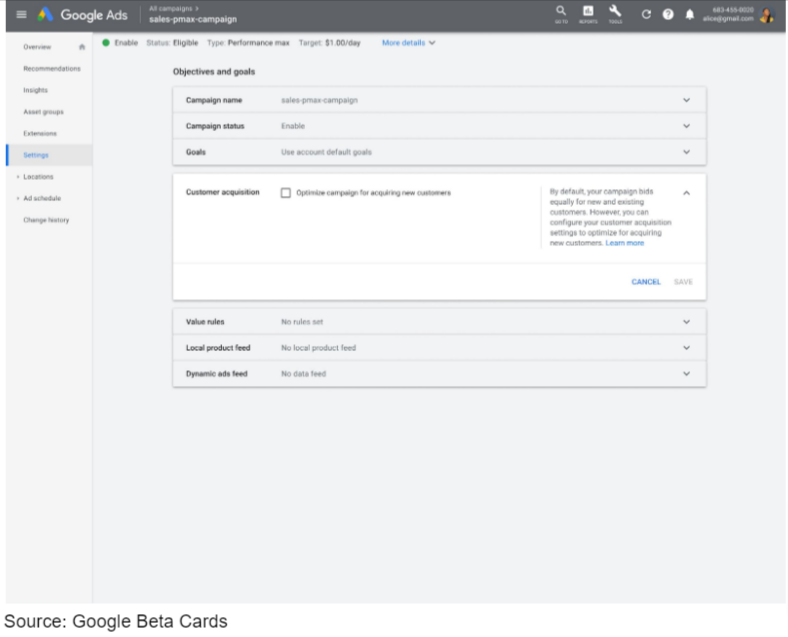Click the sales-pmax-campaign title in header
This screenshot has width=788, height=637.
pos(193,19)
